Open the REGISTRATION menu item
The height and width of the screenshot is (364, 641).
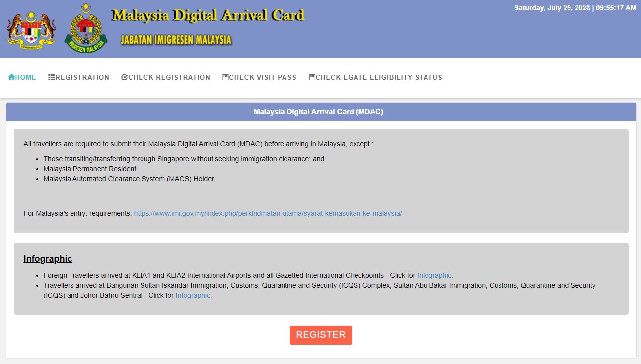pos(78,77)
